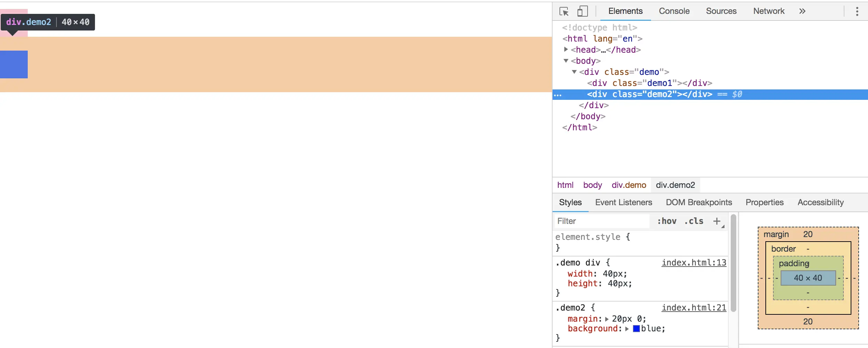The width and height of the screenshot is (868, 348).
Task: Select body in the breadcrumb trail
Action: tap(592, 185)
